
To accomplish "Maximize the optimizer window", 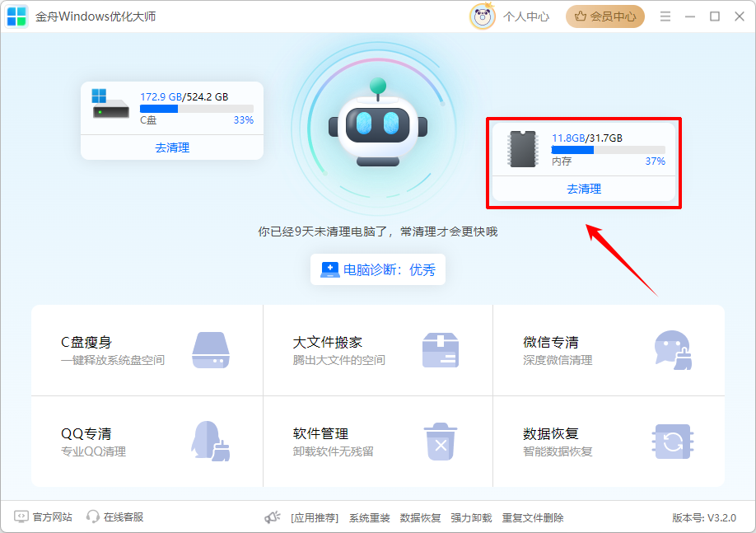I will tap(715, 16).
